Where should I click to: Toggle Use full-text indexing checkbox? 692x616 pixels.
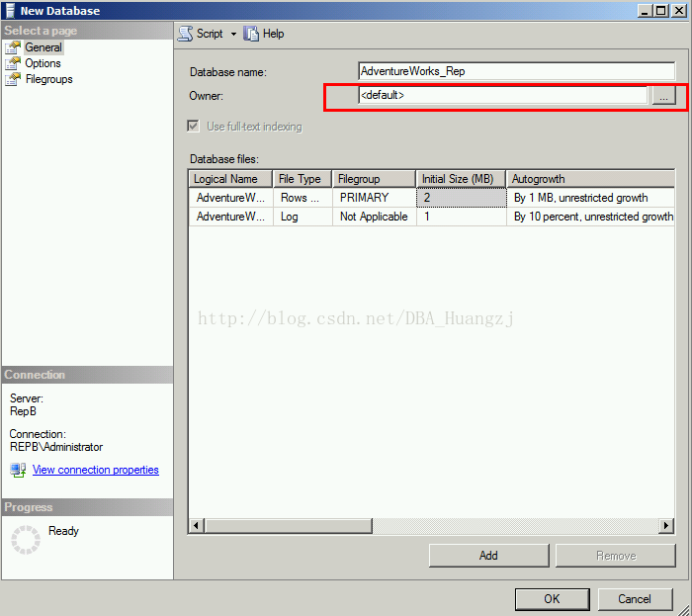pyautogui.click(x=194, y=127)
